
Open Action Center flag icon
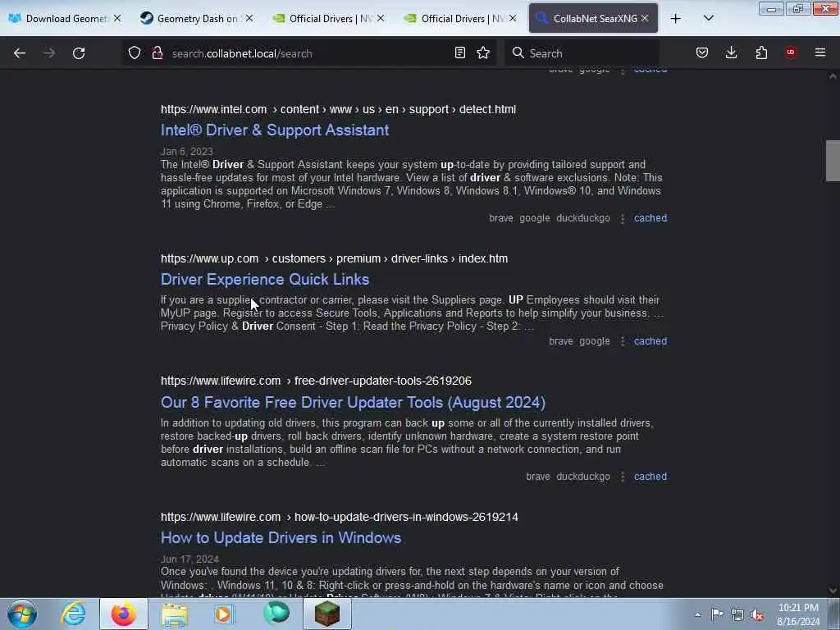[x=717, y=614]
